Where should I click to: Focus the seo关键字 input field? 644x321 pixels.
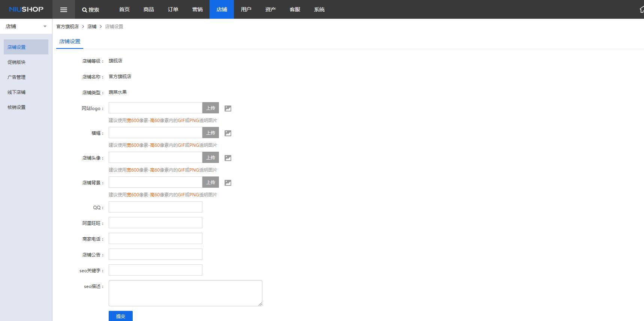tap(156, 270)
